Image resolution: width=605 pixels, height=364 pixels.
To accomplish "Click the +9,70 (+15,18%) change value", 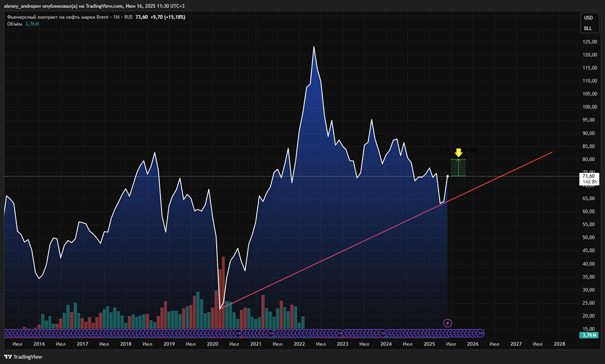I will point(168,17).
